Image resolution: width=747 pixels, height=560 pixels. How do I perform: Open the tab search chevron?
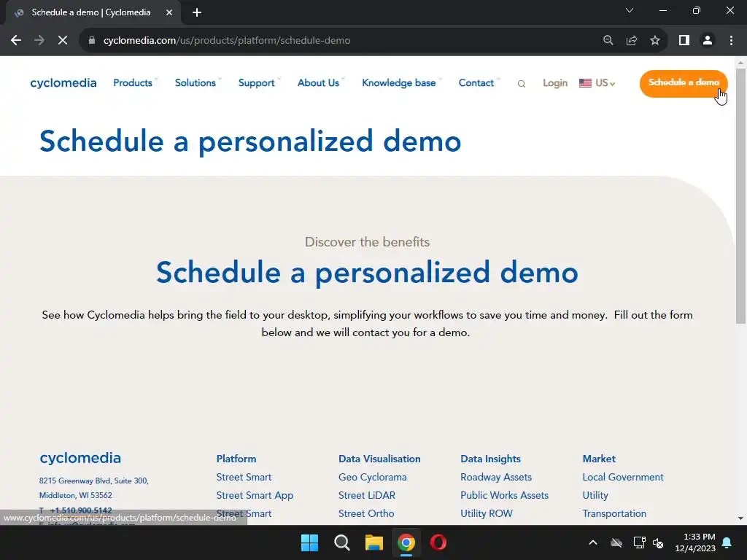tap(630, 10)
